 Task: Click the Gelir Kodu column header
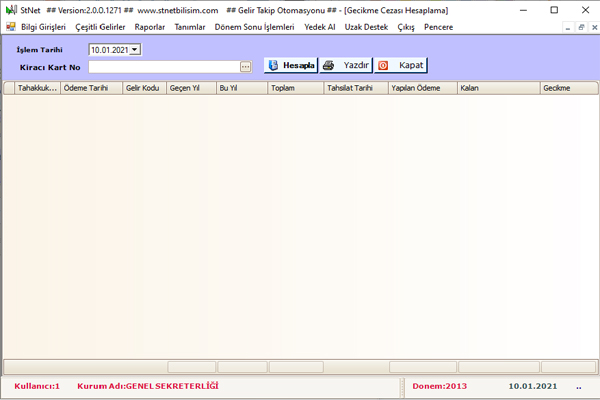pos(142,88)
